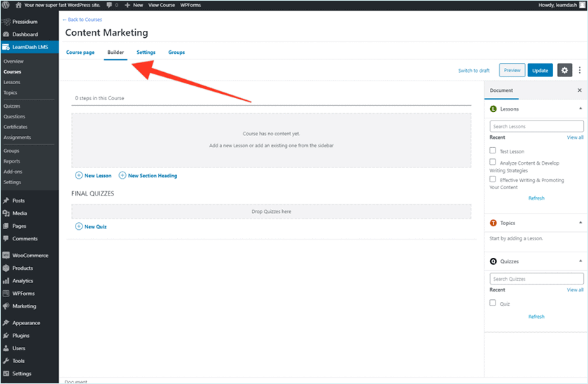
Task: Check the Test Lesson checkbox
Action: [493, 151]
